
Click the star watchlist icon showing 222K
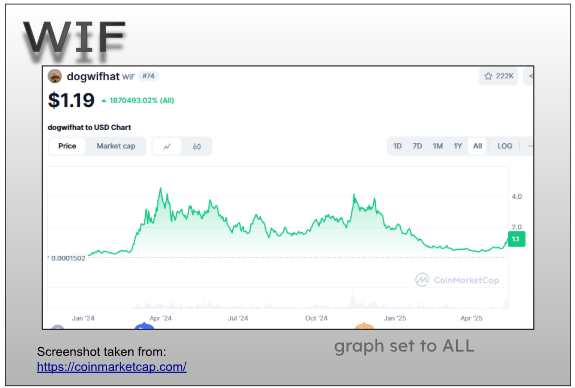(498, 76)
